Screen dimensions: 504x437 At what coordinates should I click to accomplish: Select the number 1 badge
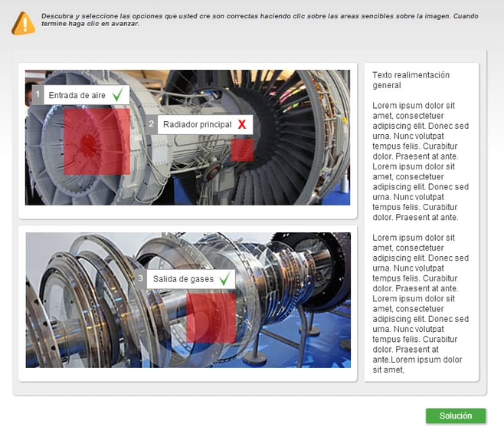38,95
